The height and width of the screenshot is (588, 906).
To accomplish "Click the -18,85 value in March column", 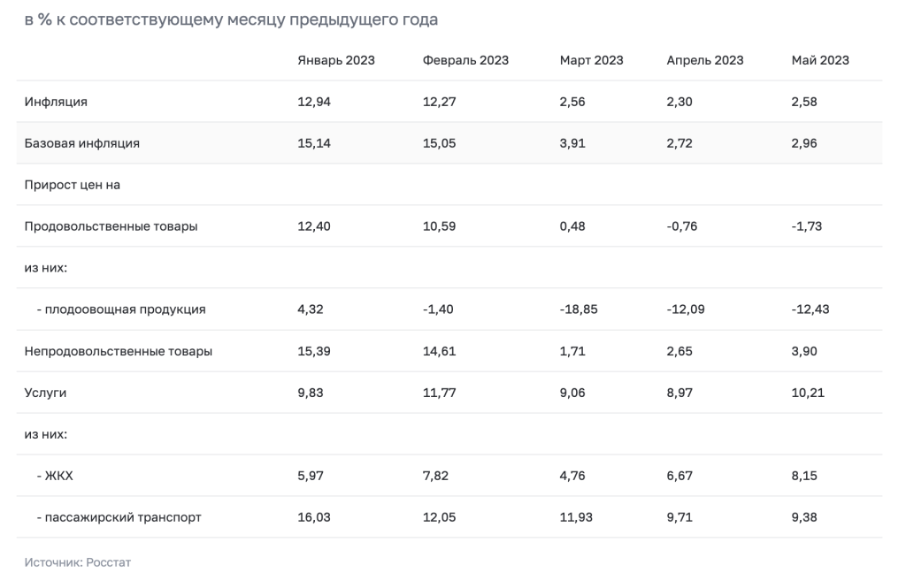I will click(579, 309).
